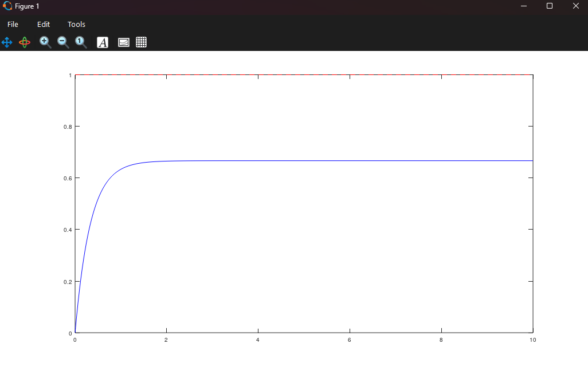The width and height of the screenshot is (588, 367).
Task: Open the File menu
Action: tap(13, 24)
